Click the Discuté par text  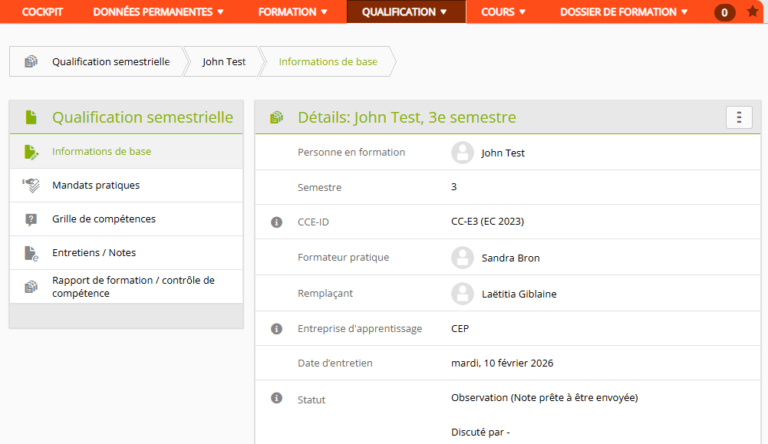coord(480,432)
